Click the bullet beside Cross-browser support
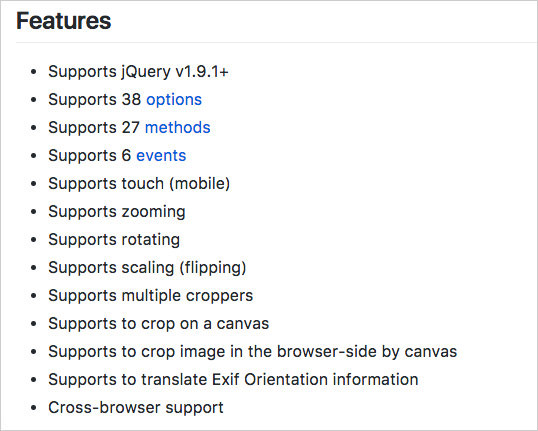The width and height of the screenshot is (538, 431). pos(33,408)
